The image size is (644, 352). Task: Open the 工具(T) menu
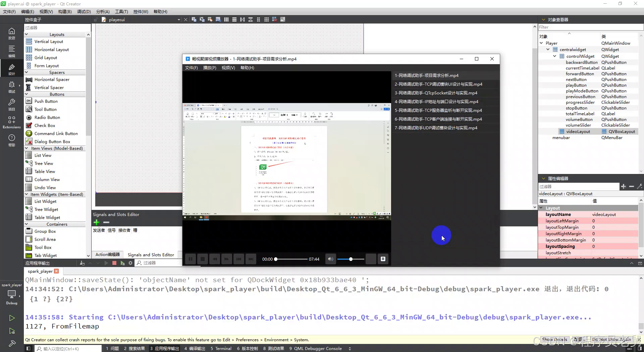[x=121, y=11]
